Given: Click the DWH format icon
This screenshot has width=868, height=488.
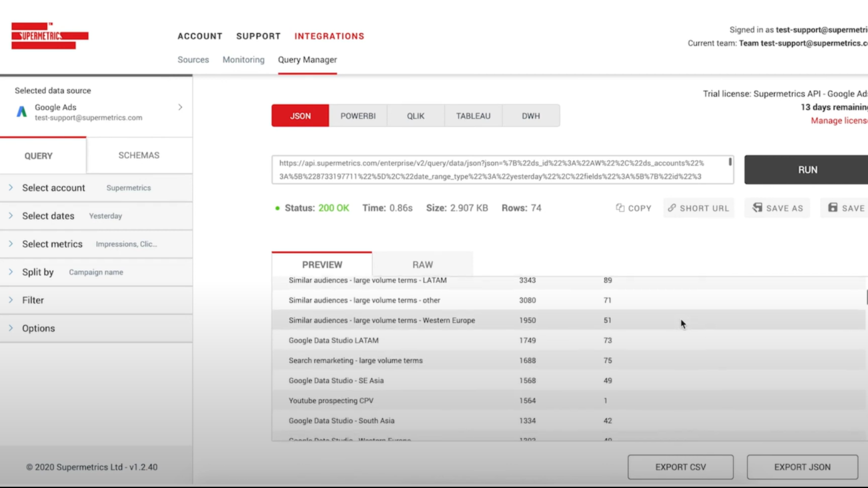Looking at the screenshot, I should click(531, 116).
